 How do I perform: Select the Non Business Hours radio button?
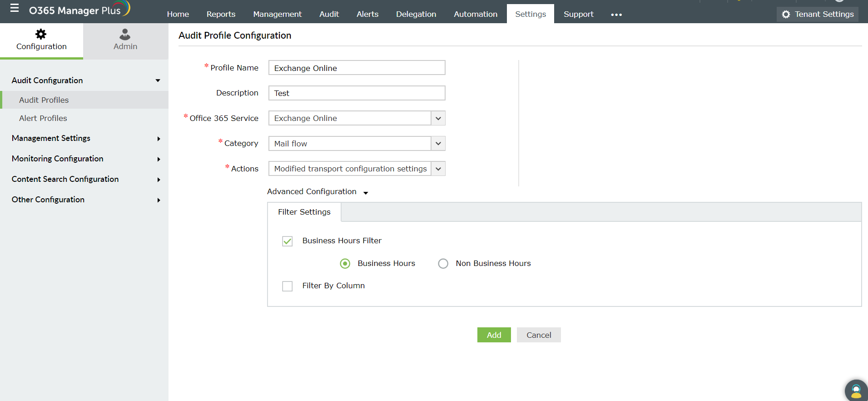443,264
